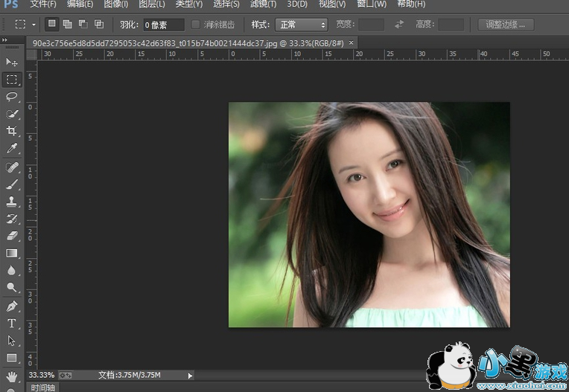Switch to the 时间轴 timeline tab
The image size is (569, 392).
point(42,388)
